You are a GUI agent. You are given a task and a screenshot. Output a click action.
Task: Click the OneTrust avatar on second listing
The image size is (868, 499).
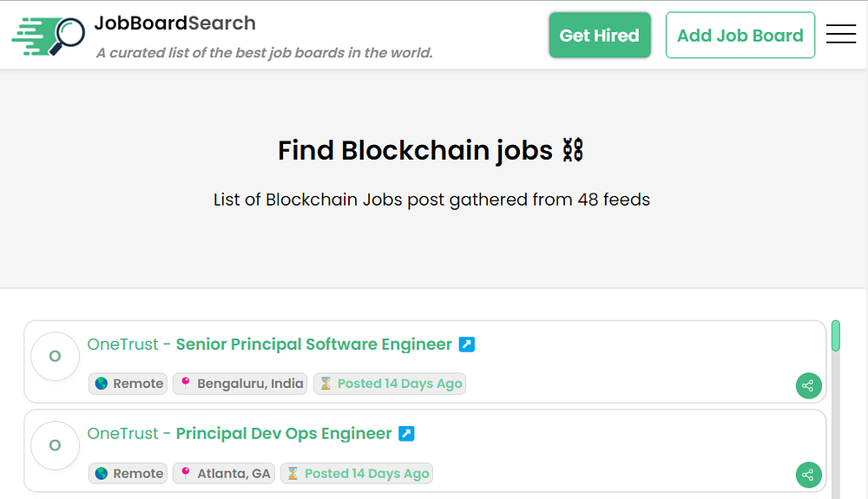55,445
